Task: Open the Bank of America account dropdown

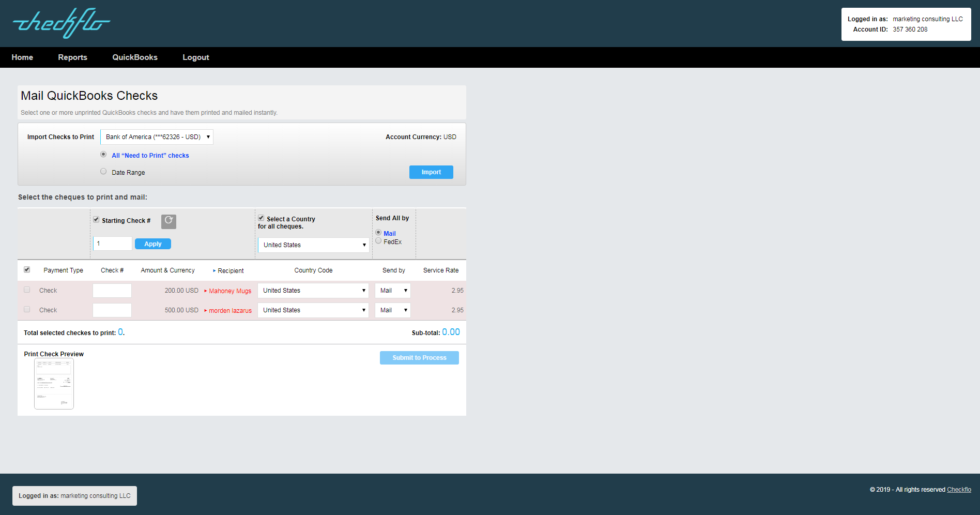Action: 157,137
